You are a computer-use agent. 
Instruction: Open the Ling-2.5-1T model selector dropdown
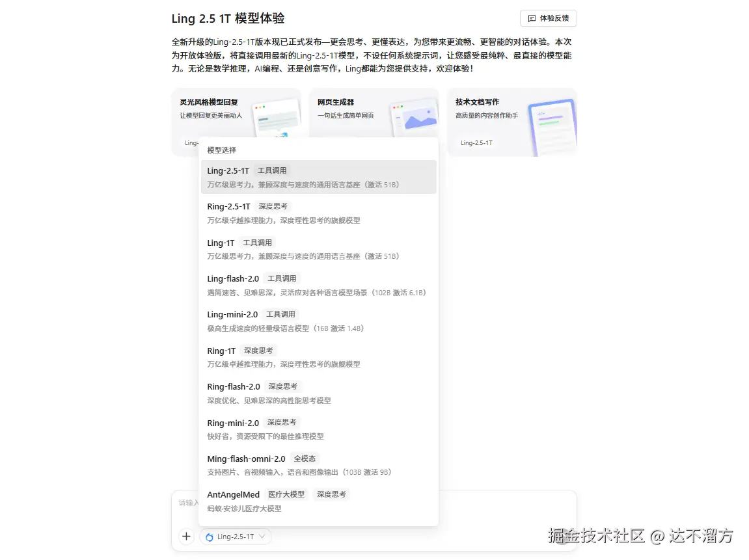[236, 537]
